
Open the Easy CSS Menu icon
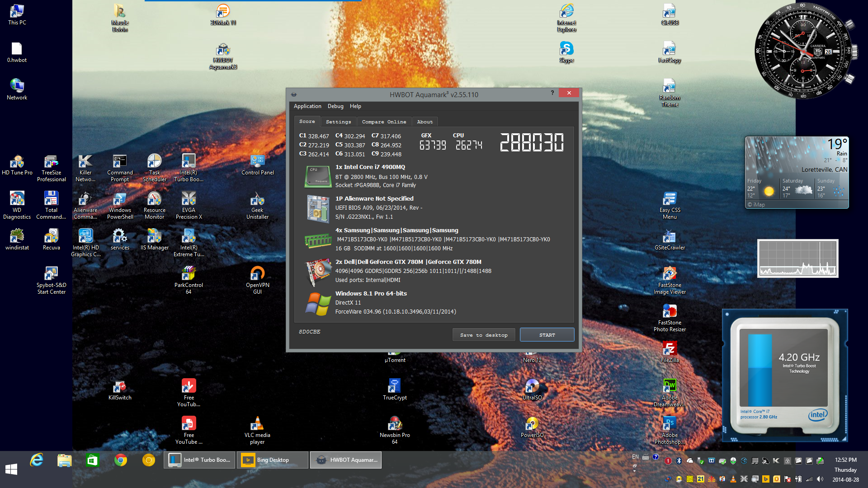click(x=670, y=206)
